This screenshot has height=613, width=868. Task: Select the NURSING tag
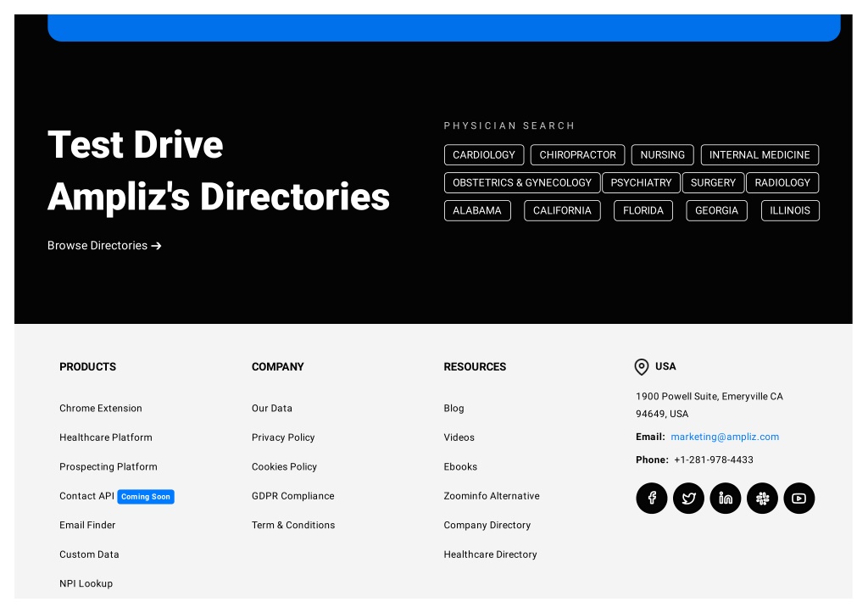662,155
